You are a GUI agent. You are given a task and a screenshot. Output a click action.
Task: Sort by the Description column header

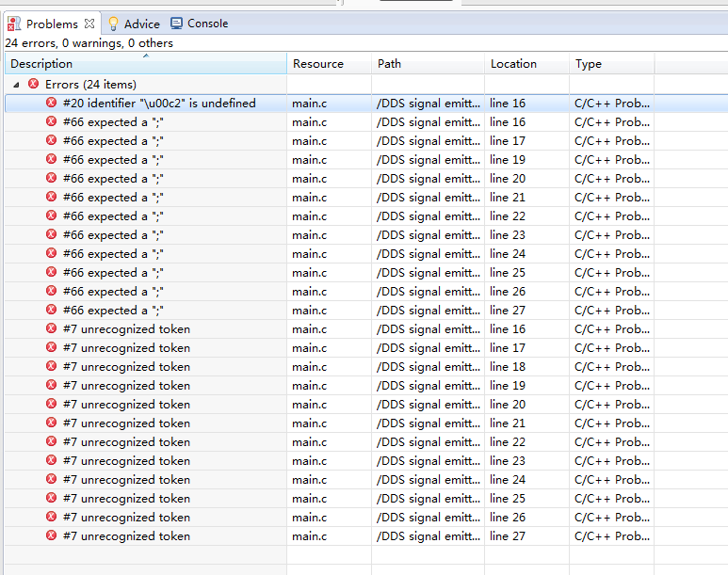click(x=146, y=64)
